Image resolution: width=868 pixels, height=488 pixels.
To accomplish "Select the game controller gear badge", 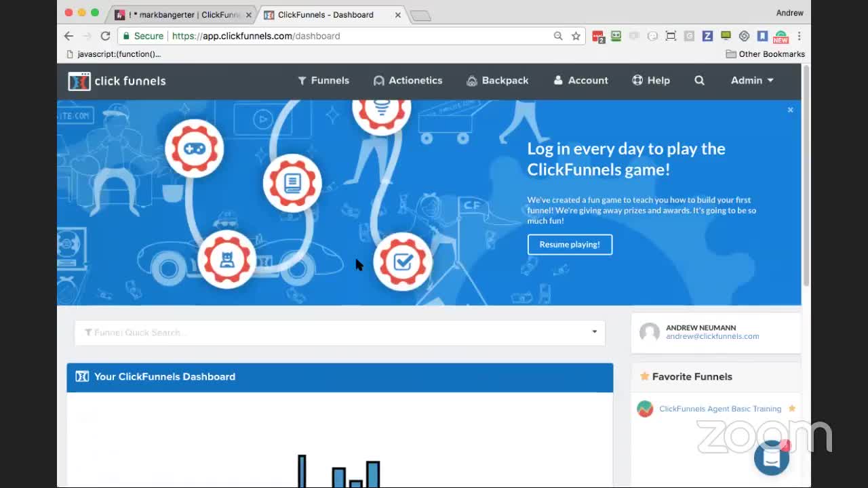I will pyautogui.click(x=195, y=148).
